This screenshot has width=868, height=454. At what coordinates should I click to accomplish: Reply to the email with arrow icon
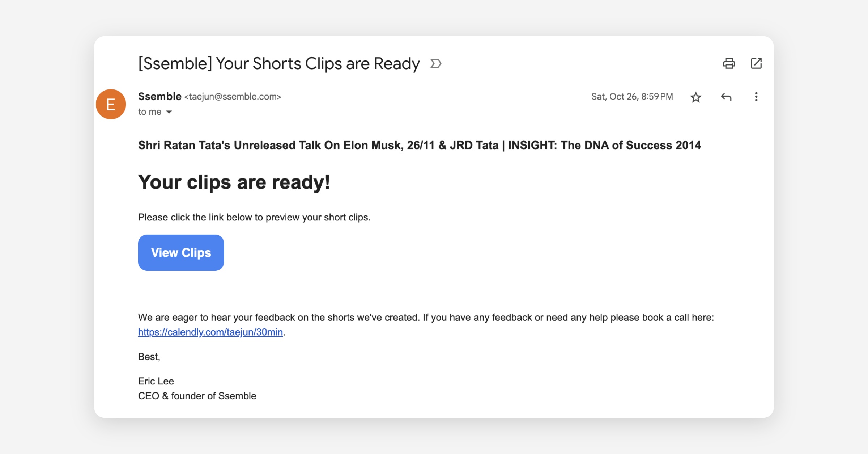726,97
